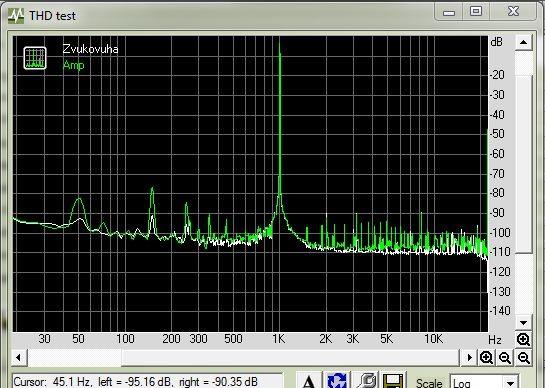
Task: Click the zoom-out magnifier between the two other magnifiers
Action: tap(505, 357)
